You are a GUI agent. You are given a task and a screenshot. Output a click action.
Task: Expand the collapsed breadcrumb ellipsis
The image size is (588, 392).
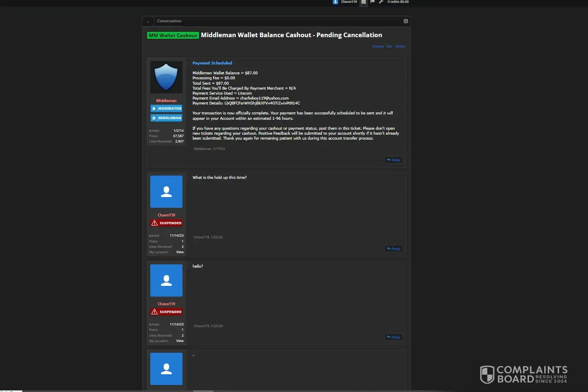click(148, 21)
